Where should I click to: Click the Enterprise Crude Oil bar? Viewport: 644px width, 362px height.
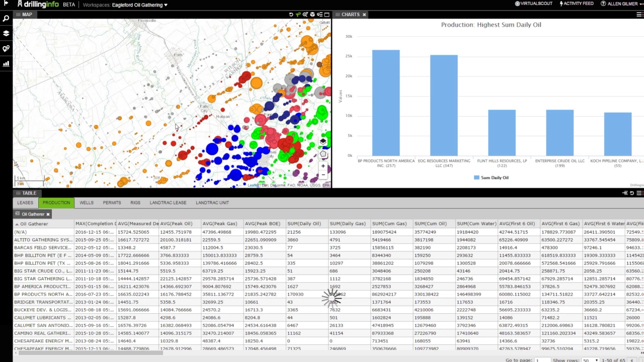pos(559,133)
